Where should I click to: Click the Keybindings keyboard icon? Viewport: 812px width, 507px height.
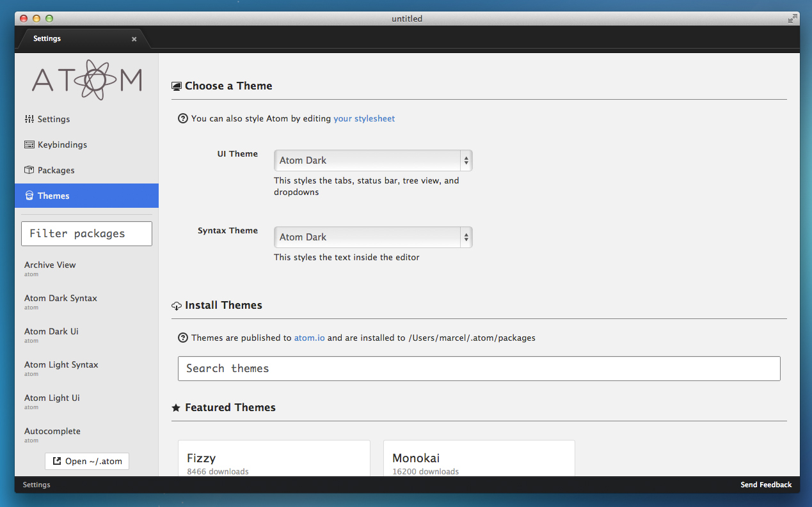(x=29, y=144)
